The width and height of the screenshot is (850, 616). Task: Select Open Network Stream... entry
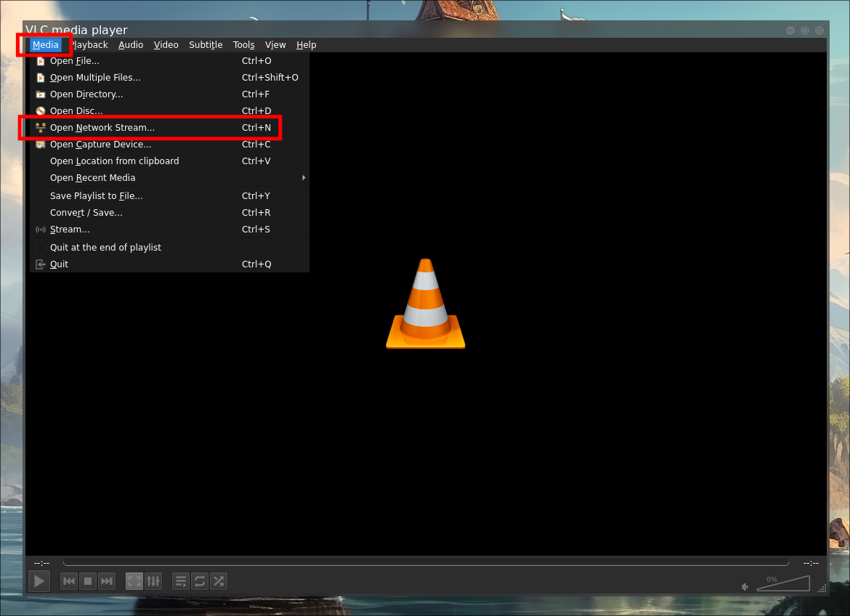170,128
